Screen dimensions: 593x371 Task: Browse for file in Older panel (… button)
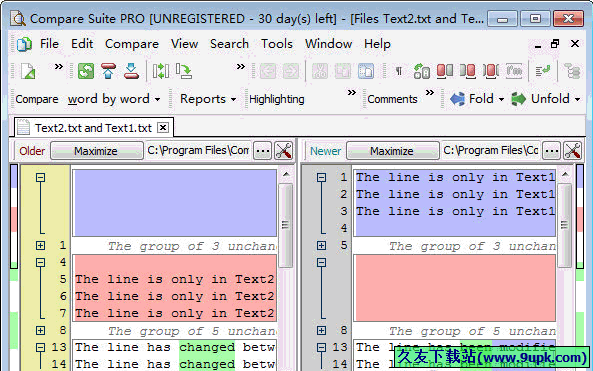[x=262, y=151]
